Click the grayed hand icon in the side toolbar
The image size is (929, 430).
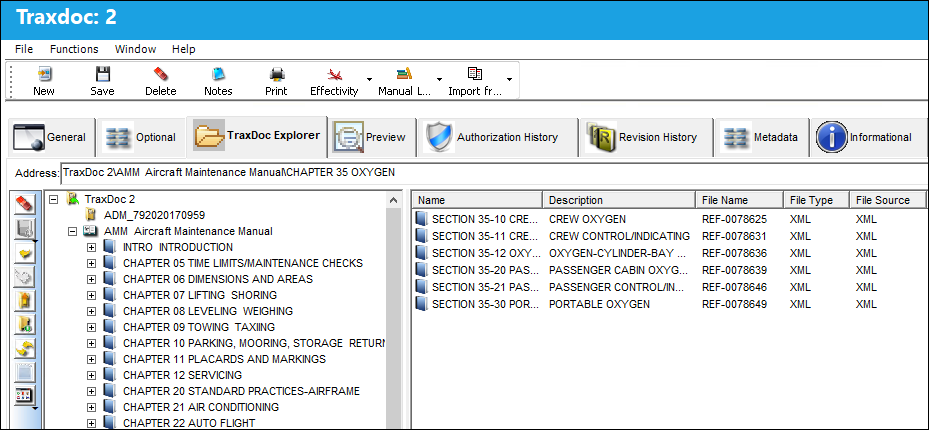[x=25, y=277]
